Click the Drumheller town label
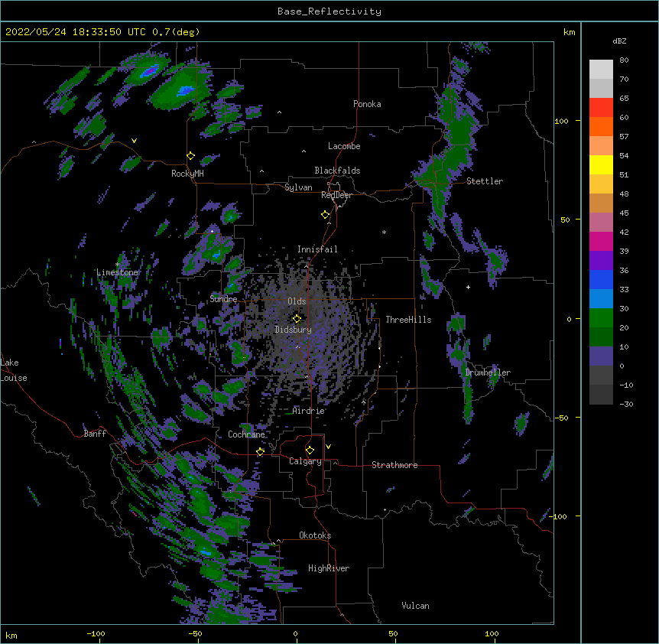659x644 pixels. click(488, 372)
